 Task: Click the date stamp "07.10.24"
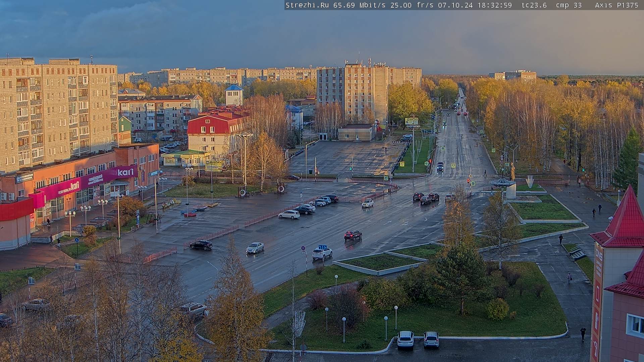click(455, 5)
